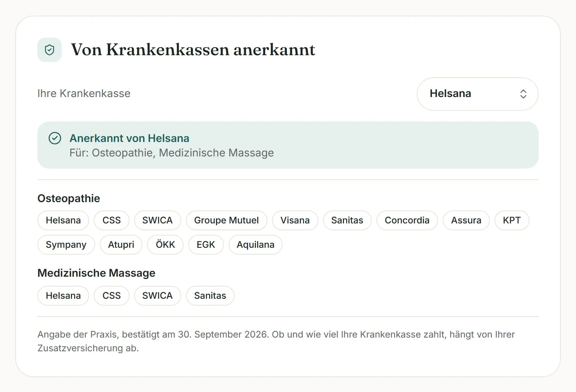Click the Sympany chip
The image size is (576, 392).
tap(66, 245)
